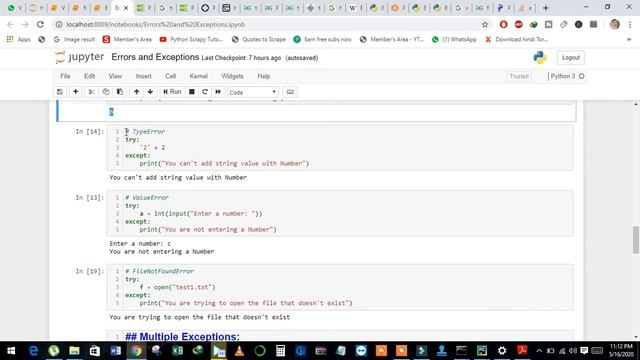
Task: Interrupt the kernel with the stop icon
Action: (191, 92)
